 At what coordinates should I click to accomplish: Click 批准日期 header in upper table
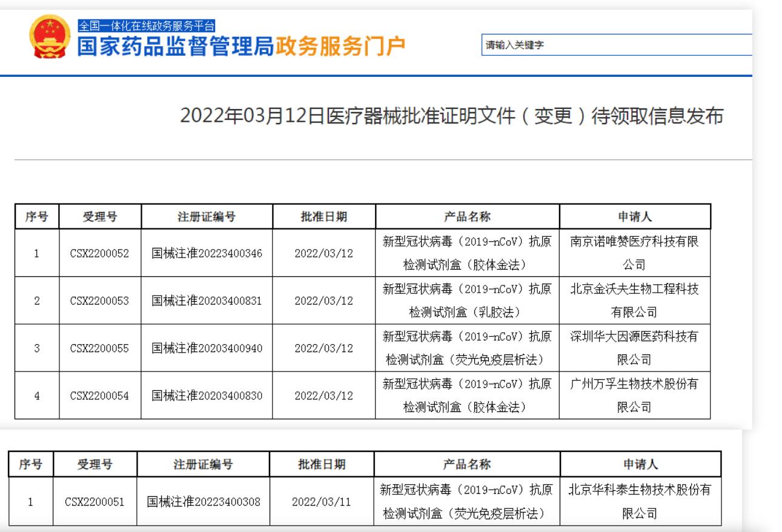click(324, 217)
